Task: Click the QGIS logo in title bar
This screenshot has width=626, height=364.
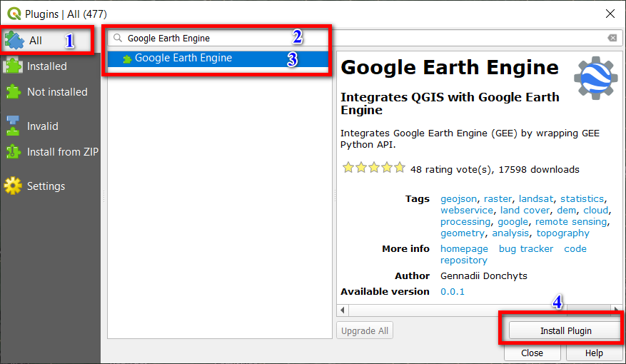Action: pos(14,14)
